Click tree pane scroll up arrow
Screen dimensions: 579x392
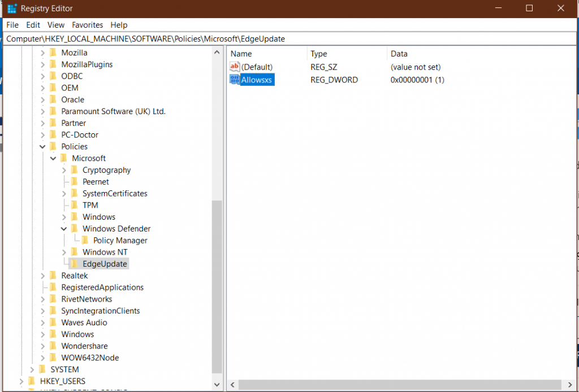click(x=217, y=53)
